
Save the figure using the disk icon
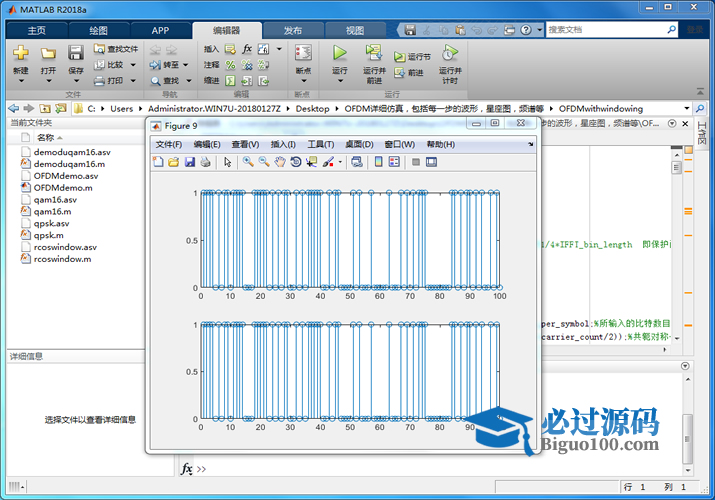tap(190, 162)
